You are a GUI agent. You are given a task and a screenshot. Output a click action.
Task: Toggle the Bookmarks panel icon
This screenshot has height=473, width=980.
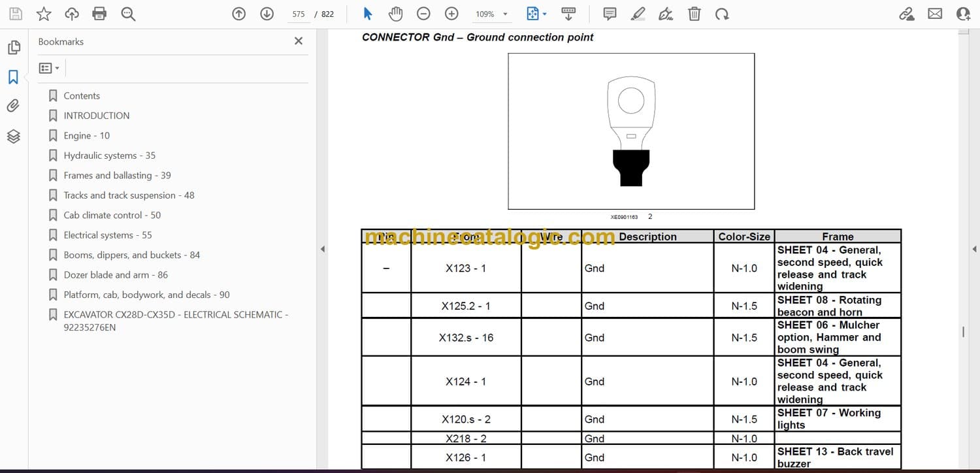point(13,77)
